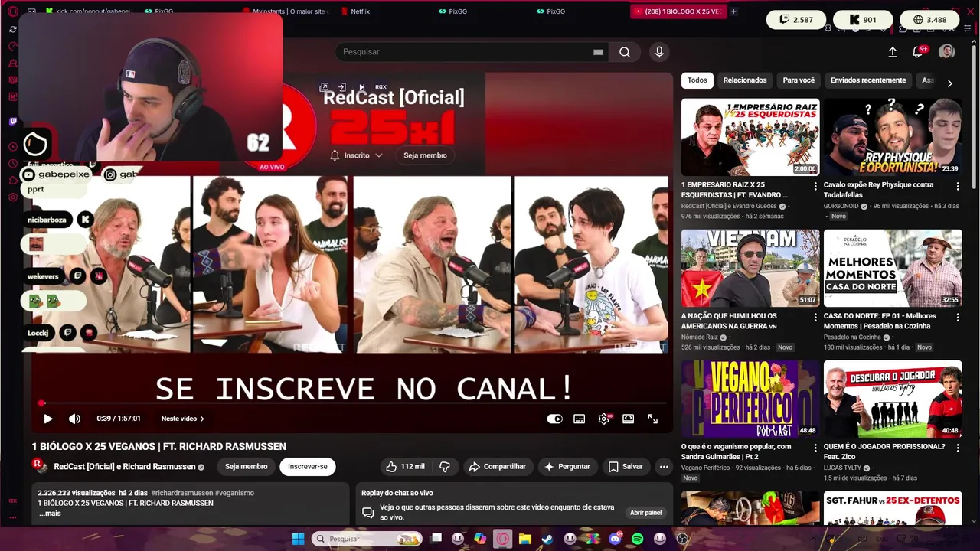Screen dimensions: 980x551
Task: Launch Steam from the taskbar
Action: point(547,539)
